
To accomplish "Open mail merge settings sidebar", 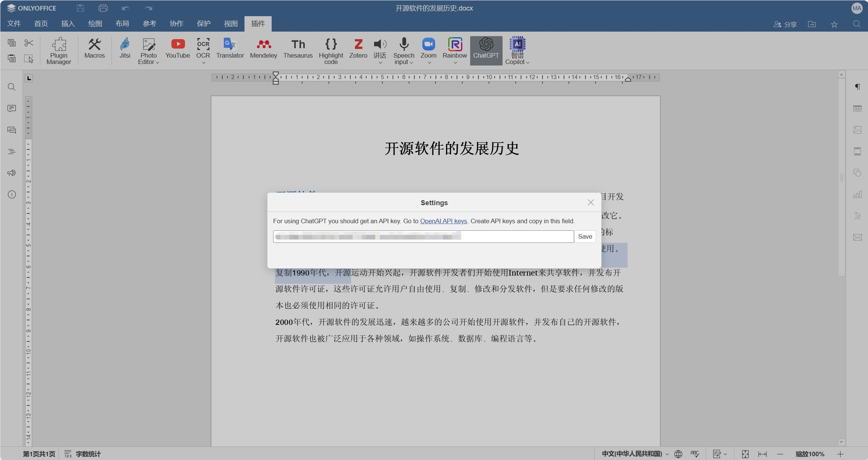I will (x=857, y=237).
